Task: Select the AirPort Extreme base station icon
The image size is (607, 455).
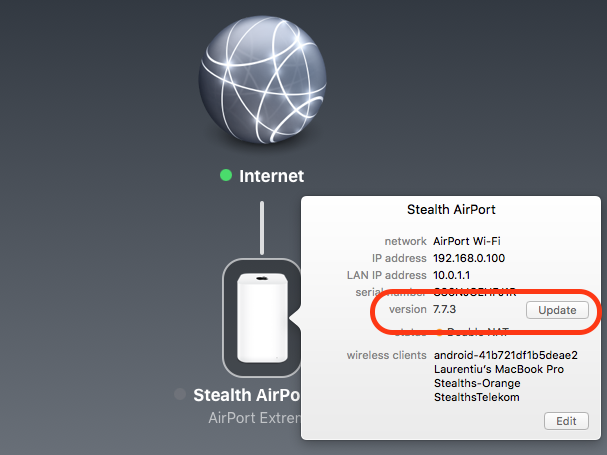Action: pos(262,318)
